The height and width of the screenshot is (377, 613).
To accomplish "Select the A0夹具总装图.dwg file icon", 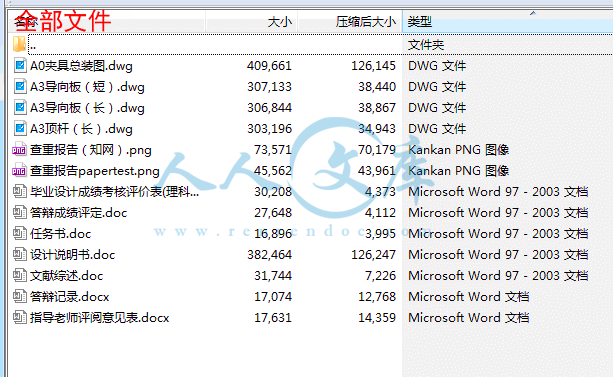I will tap(20, 65).
